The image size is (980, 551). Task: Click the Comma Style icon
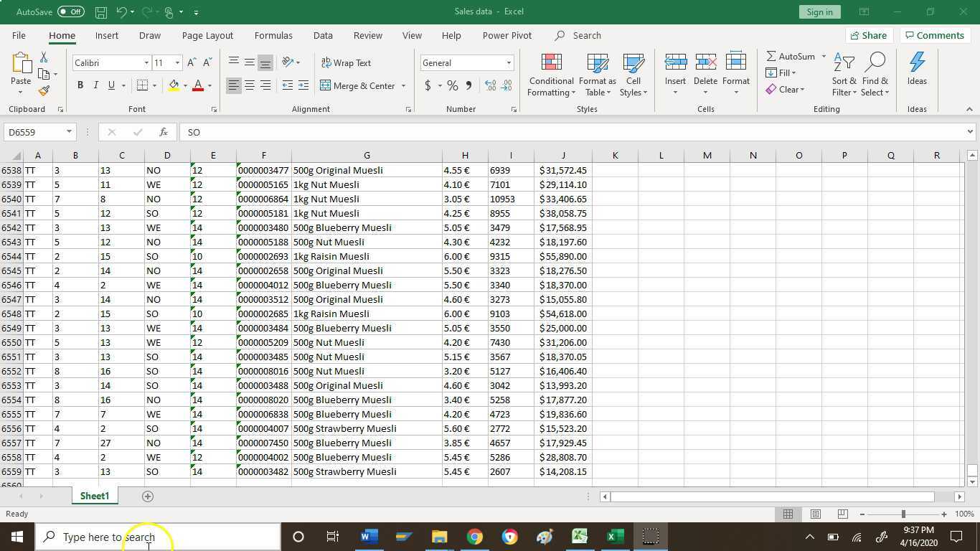pyautogui.click(x=468, y=85)
